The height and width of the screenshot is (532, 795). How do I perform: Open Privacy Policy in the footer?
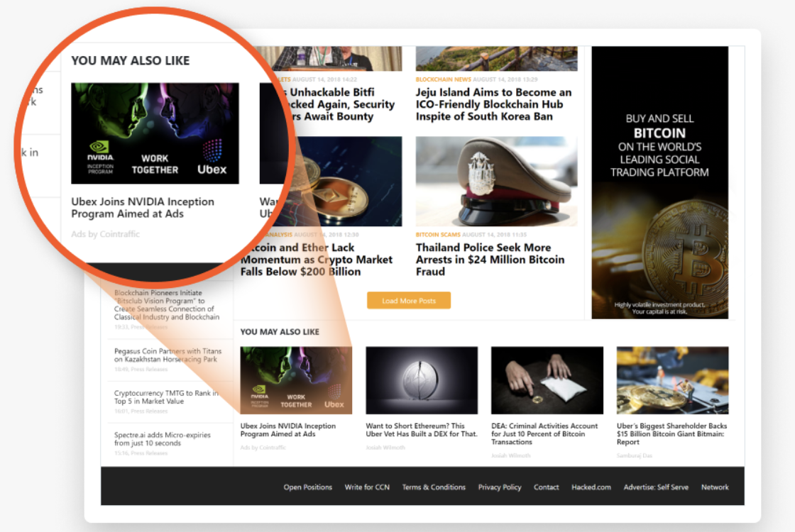tap(500, 487)
